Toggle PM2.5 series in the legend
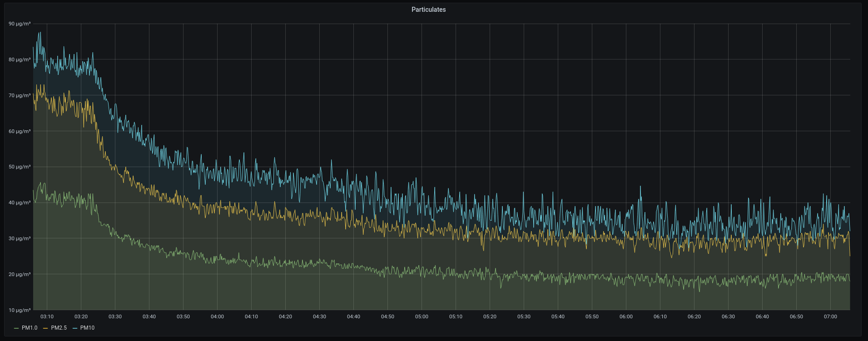The height and width of the screenshot is (341, 868). tap(59, 328)
